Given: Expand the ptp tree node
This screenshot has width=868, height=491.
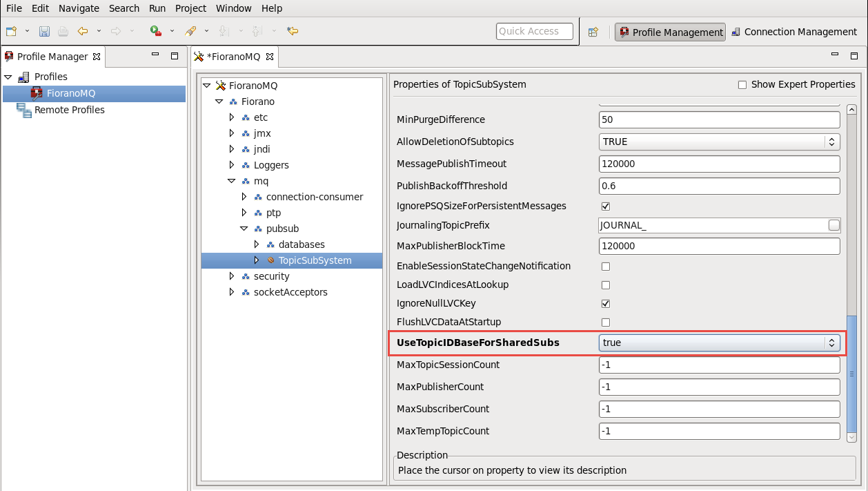Looking at the screenshot, I should [x=244, y=213].
